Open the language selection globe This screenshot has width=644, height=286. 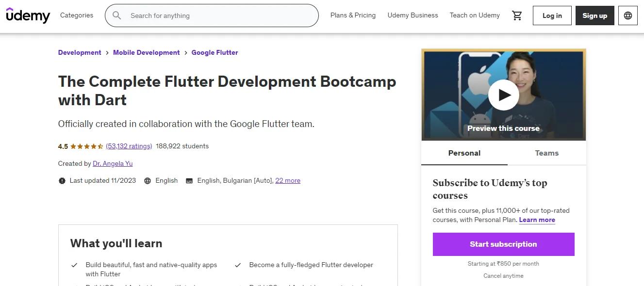(627, 15)
